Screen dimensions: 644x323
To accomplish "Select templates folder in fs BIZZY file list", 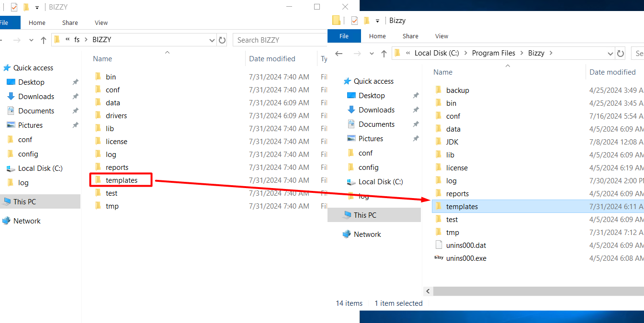I will point(122,180).
